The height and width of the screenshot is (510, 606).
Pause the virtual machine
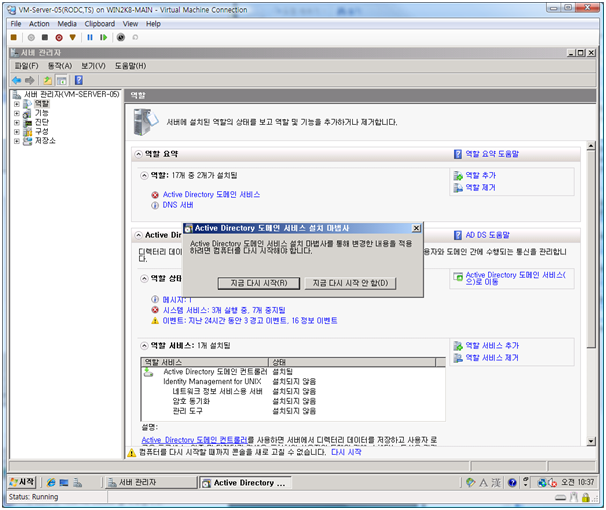pyautogui.click(x=90, y=37)
